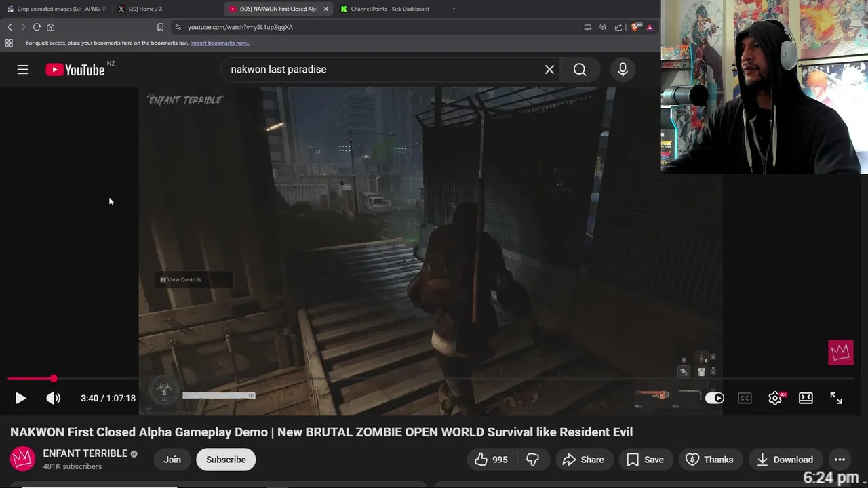Open site settings icon beside the URL
The width and height of the screenshot is (868, 488).
tap(178, 27)
